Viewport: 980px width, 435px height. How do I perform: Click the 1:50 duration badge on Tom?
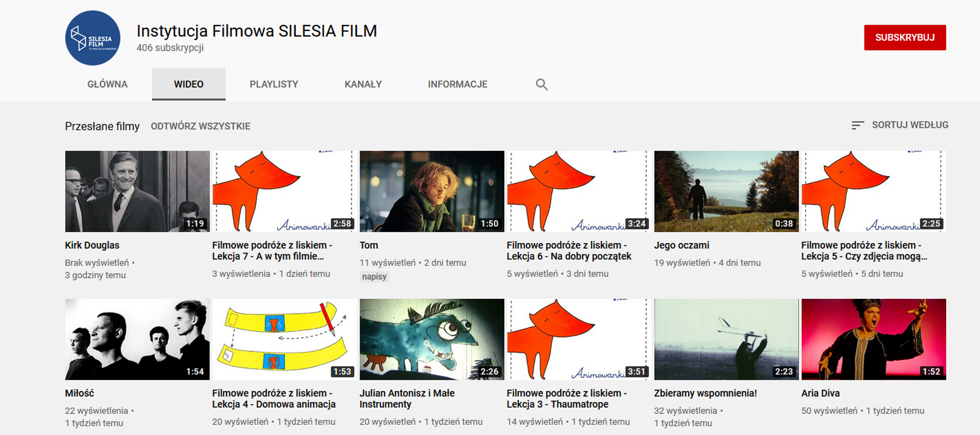(489, 223)
